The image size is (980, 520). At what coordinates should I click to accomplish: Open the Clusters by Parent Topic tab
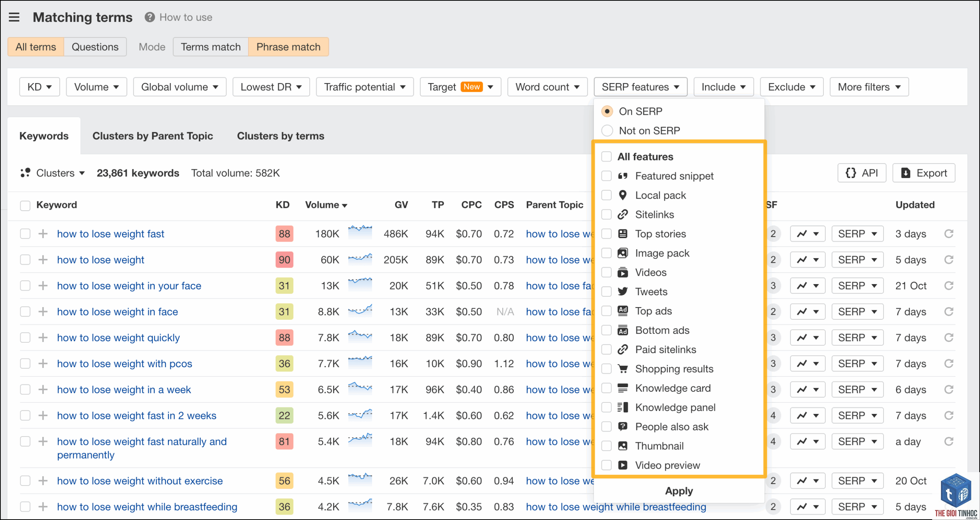coord(153,136)
